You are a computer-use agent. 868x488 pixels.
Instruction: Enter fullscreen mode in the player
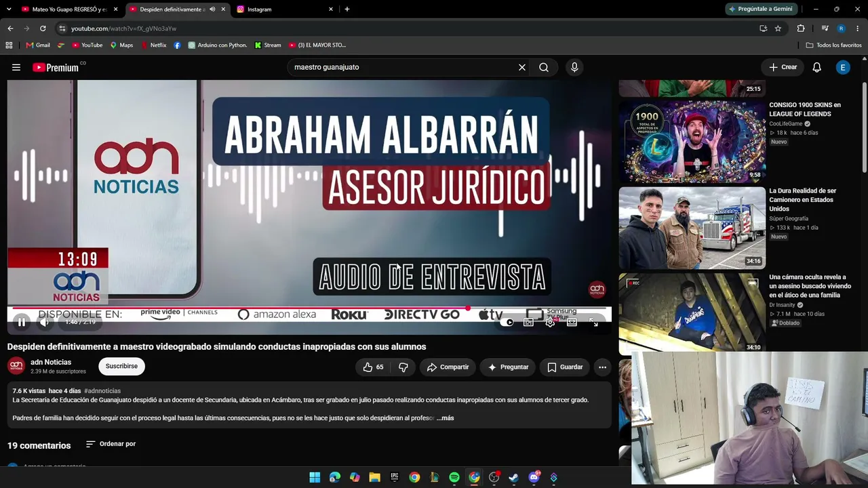click(x=593, y=323)
